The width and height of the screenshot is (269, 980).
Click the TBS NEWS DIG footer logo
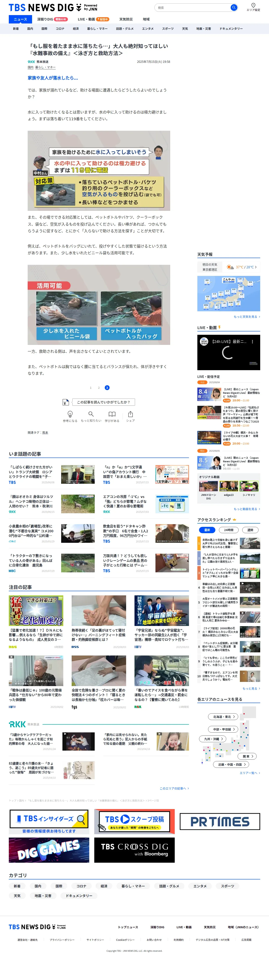[37, 927]
